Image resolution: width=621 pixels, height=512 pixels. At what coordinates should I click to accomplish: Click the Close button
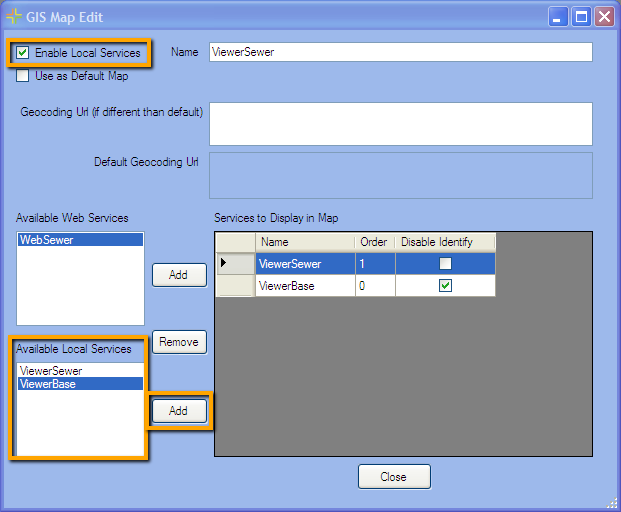tap(394, 477)
